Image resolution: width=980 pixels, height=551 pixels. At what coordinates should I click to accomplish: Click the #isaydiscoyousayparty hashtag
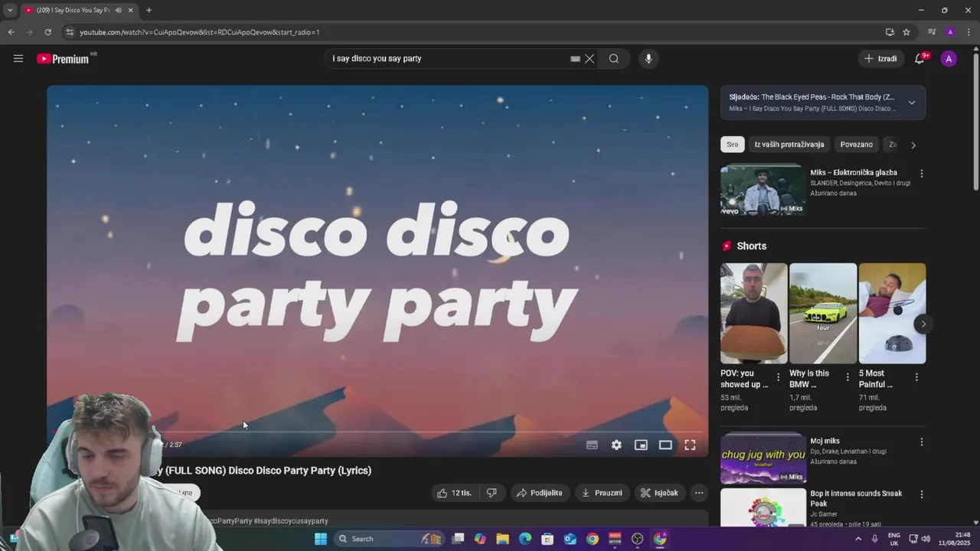291,521
